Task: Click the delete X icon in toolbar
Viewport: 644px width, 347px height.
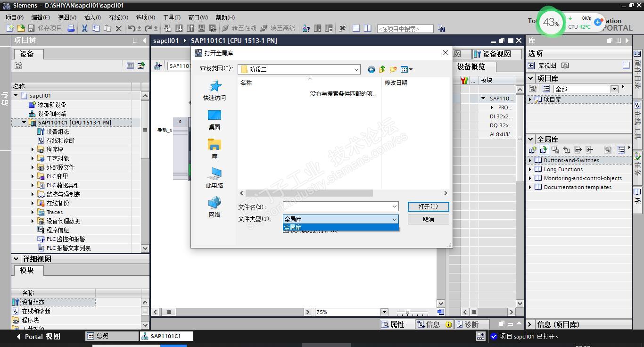Action: pos(119,28)
